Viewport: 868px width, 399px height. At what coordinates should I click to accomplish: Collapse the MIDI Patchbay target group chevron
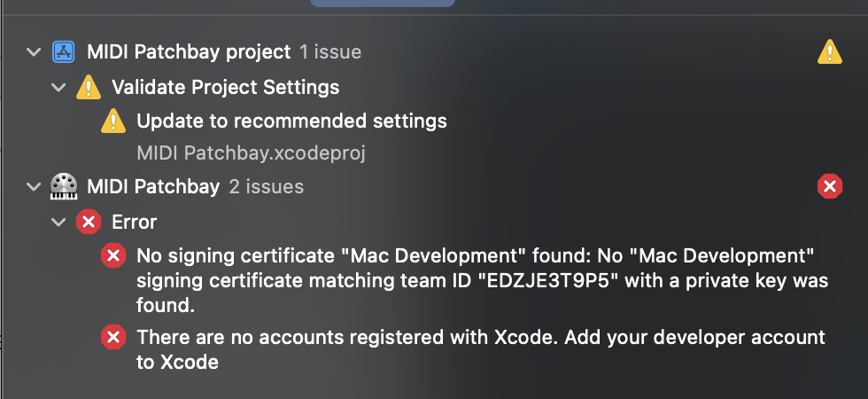pyautogui.click(x=34, y=187)
